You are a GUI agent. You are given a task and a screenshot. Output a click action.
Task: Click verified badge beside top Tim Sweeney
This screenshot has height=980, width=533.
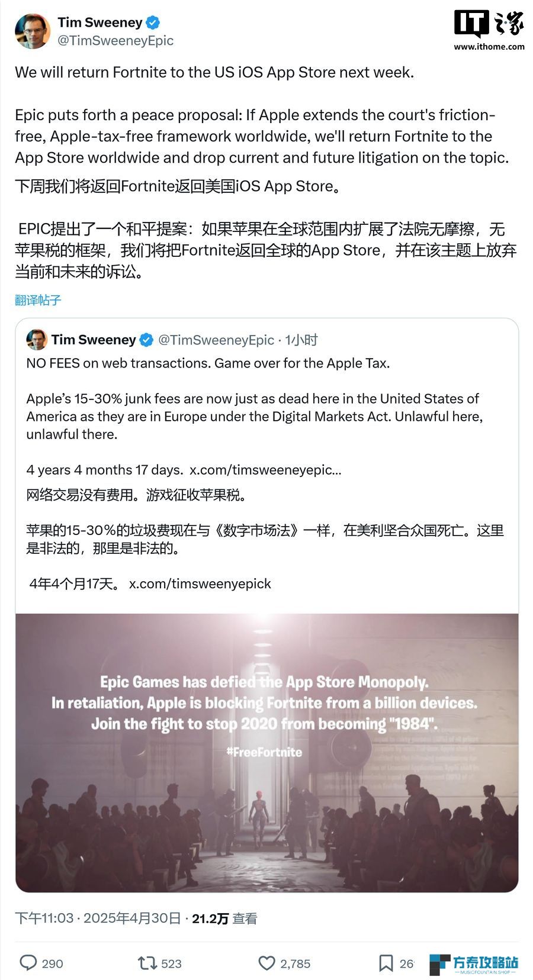tap(153, 22)
